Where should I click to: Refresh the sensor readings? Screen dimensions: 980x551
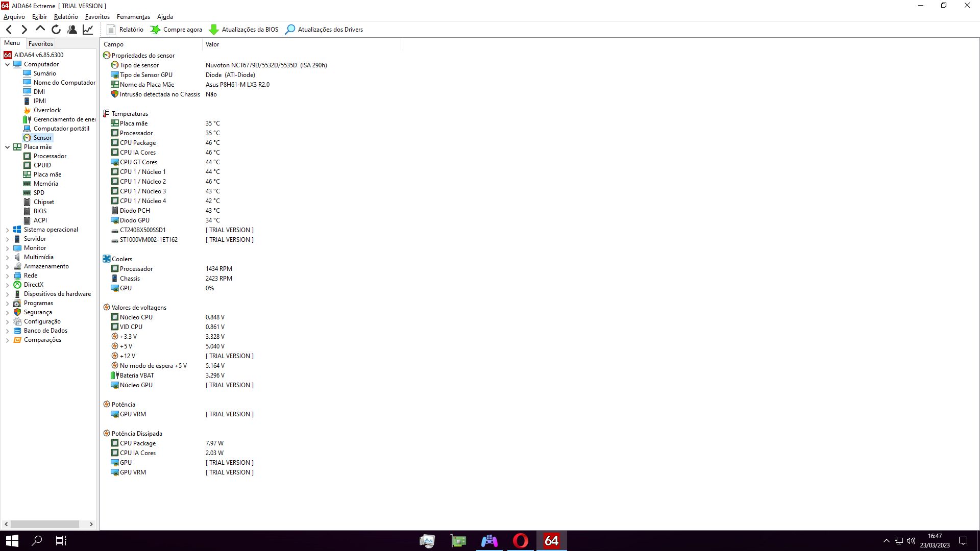pos(56,30)
